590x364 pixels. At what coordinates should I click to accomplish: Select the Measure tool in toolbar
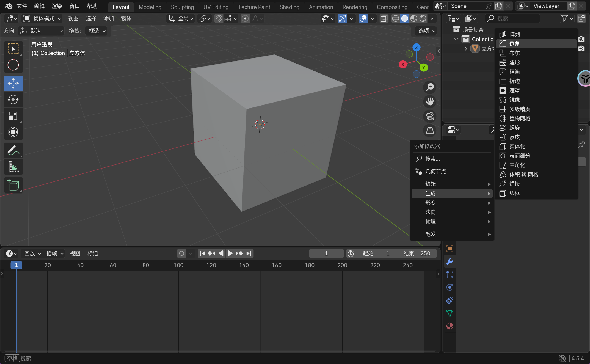pyautogui.click(x=13, y=167)
